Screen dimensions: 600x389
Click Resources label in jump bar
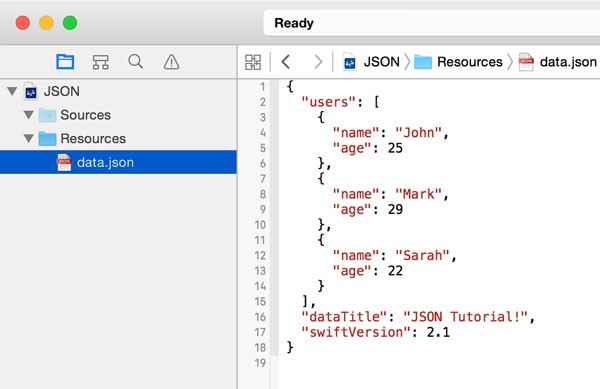(x=470, y=62)
